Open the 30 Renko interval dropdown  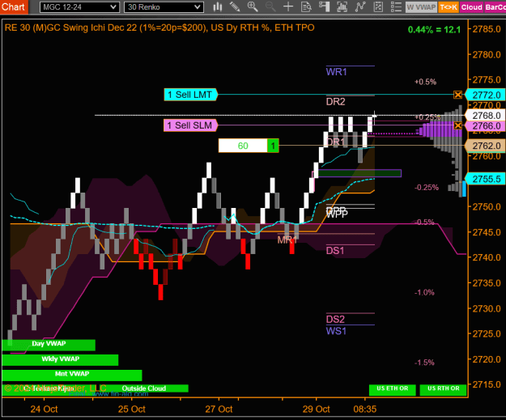tap(164, 7)
